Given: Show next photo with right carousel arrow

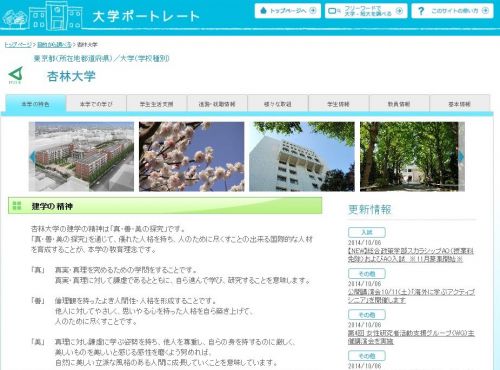Looking at the screenshot, I should click(x=461, y=156).
